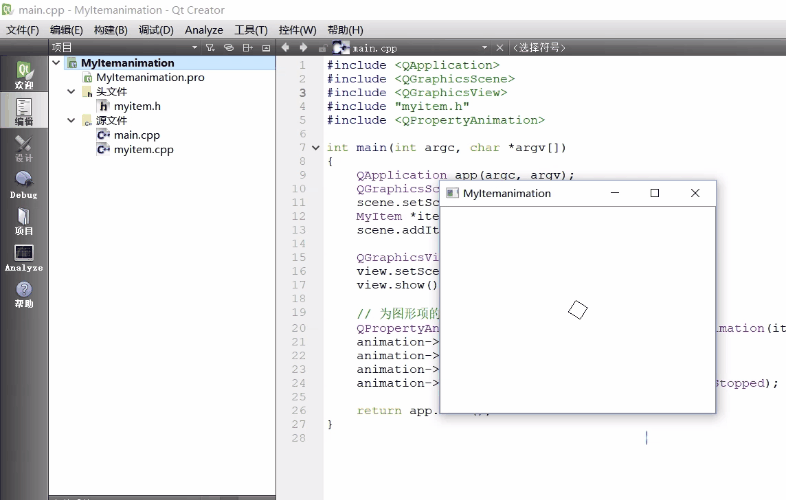Fold the main function at line 7
786x500 pixels.
tap(315, 147)
